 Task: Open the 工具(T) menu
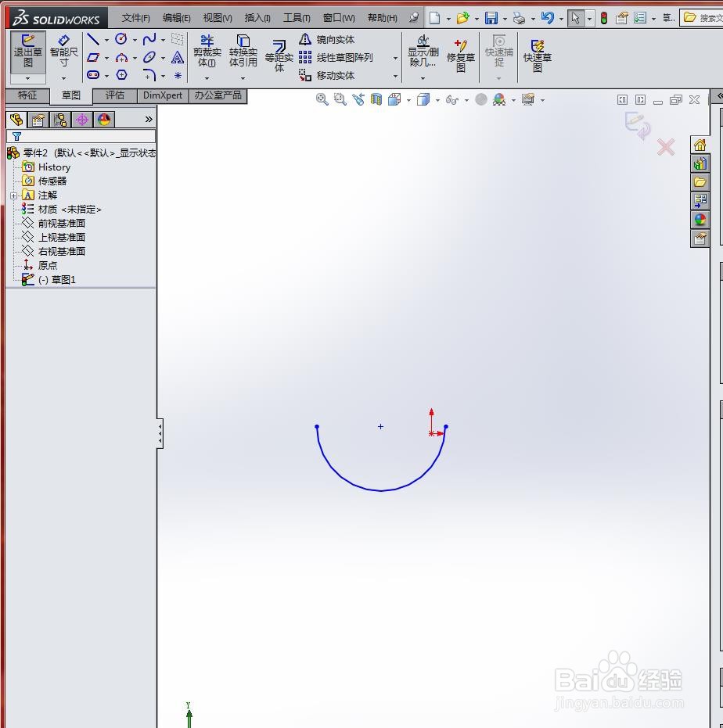pos(297,18)
